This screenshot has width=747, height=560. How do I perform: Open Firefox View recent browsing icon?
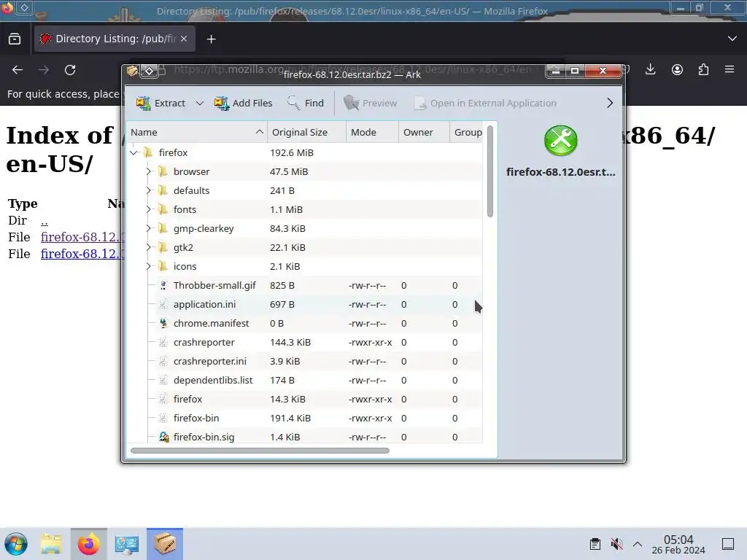(15, 39)
